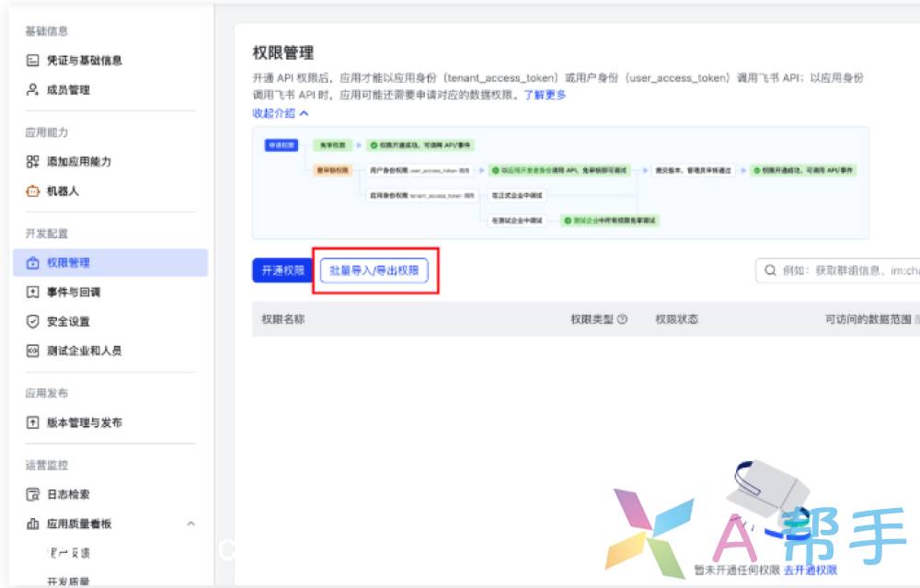Click the 凭证与基础信息 icon in sidebar
This screenshot has height=588, width=920.
click(32, 61)
